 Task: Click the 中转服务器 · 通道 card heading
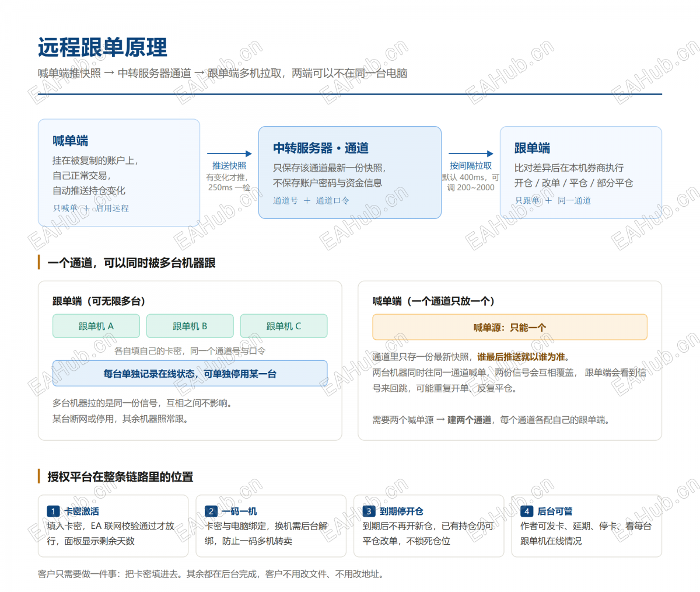click(x=321, y=148)
